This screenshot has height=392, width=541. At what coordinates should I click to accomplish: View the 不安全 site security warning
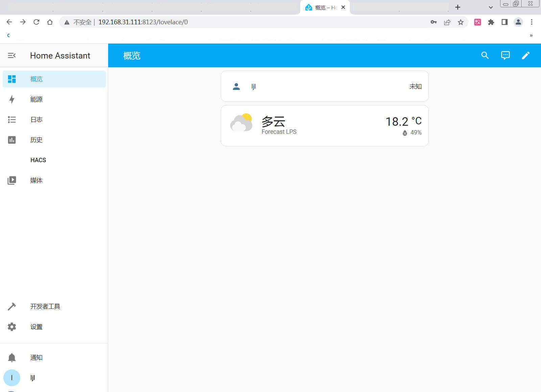click(x=78, y=22)
